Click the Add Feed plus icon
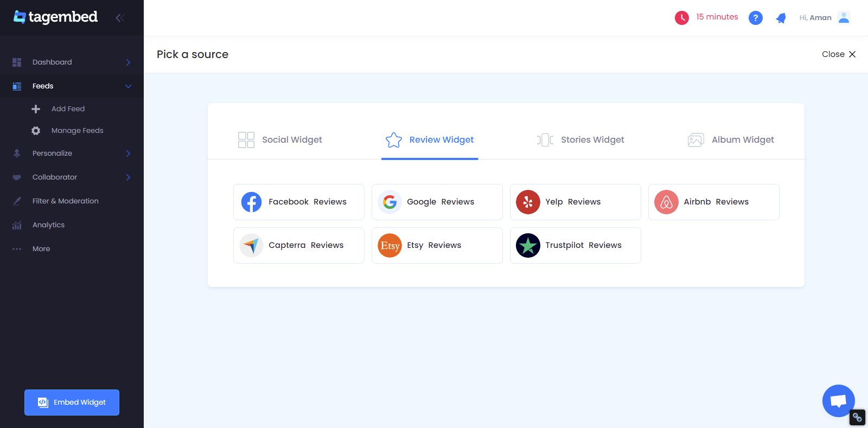This screenshot has height=428, width=868. [36, 109]
